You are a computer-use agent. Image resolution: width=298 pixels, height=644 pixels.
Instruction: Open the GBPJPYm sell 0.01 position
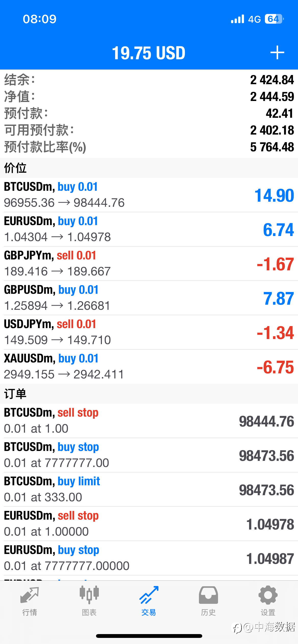[x=149, y=264]
